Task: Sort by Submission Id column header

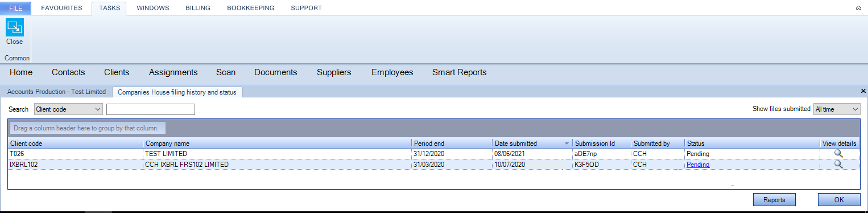Action: (x=602, y=144)
